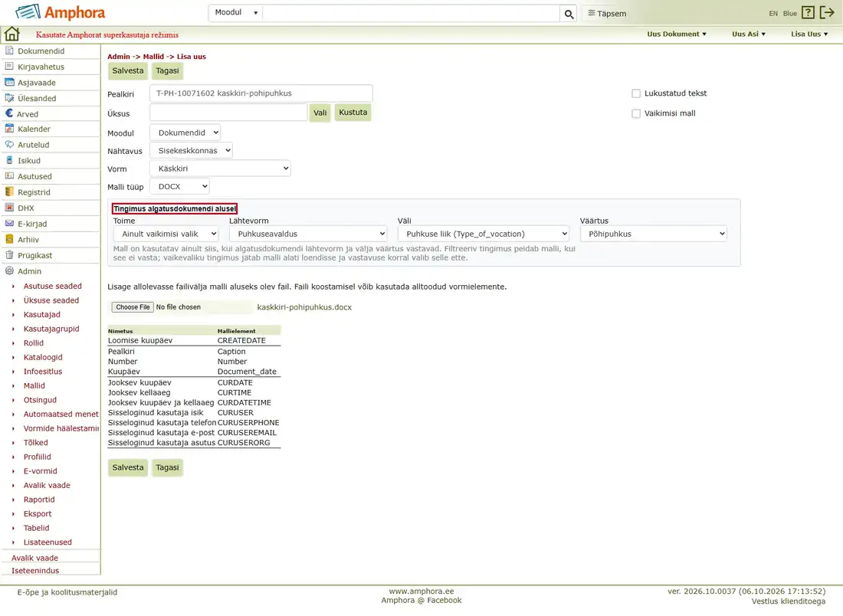The height and width of the screenshot is (616, 843).
Task: Open Mallid under Admin menu
Action: [34, 385]
